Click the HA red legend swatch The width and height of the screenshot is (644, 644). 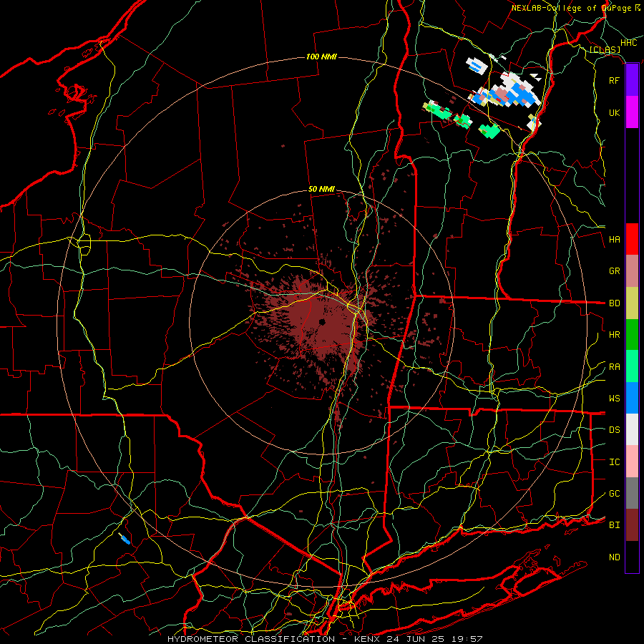(632, 239)
